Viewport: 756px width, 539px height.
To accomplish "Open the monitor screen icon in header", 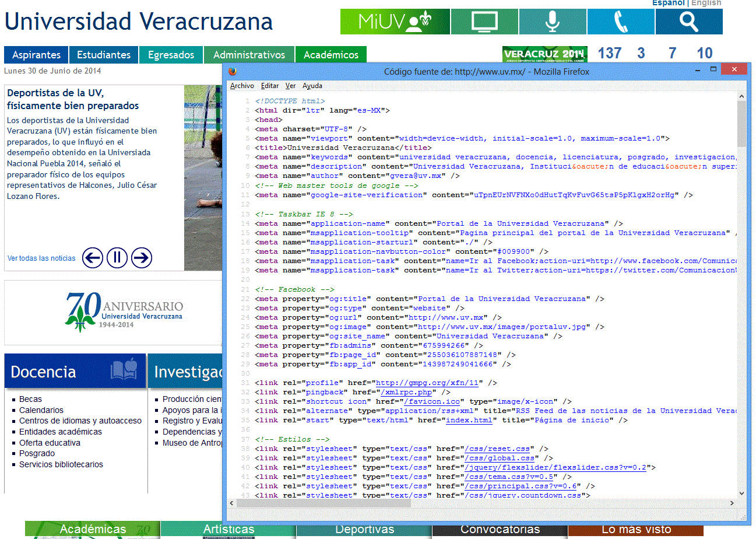I will coord(484,22).
